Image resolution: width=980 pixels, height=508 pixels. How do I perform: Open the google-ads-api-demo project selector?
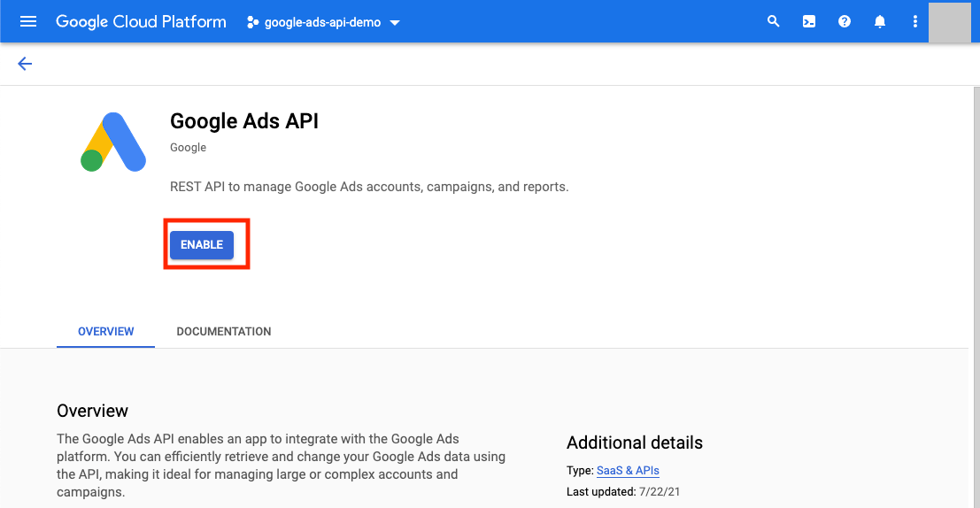pos(323,22)
